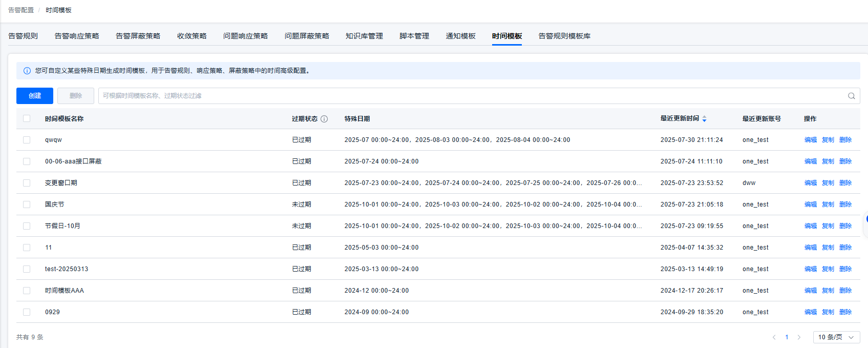868x348 pixels.
Task: Click 删除 for the test-20250313 row
Action: pyautogui.click(x=845, y=269)
